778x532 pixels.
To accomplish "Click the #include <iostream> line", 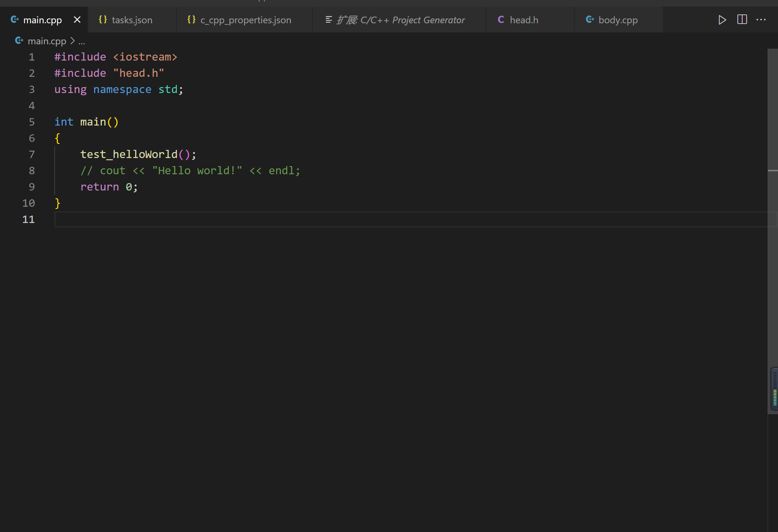I will point(116,57).
